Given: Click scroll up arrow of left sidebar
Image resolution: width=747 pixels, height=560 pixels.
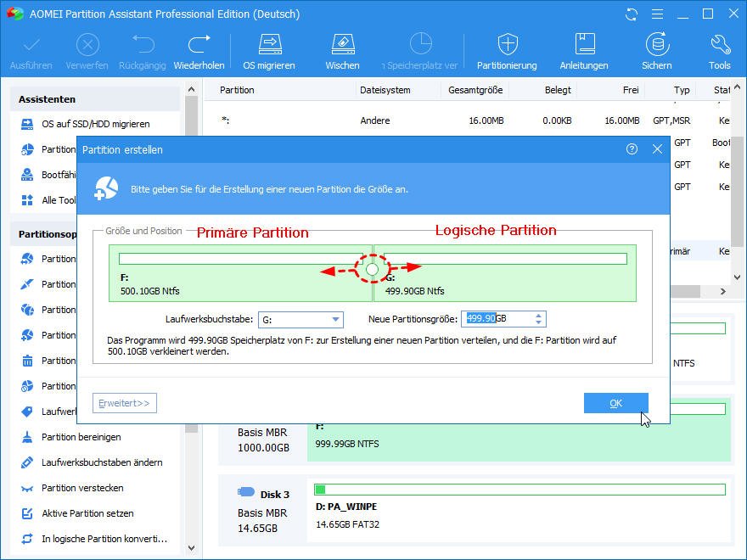Looking at the screenshot, I should click(x=192, y=89).
